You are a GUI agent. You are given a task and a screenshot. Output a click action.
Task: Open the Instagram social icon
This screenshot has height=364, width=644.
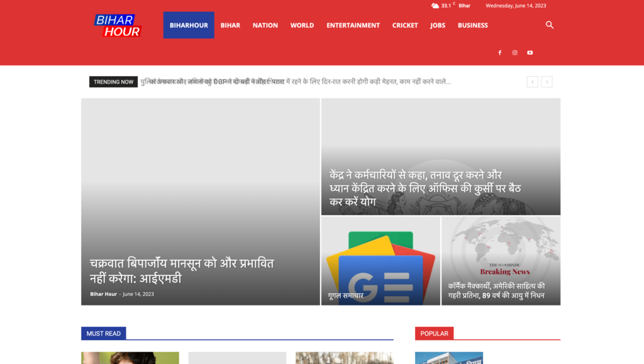click(x=515, y=53)
